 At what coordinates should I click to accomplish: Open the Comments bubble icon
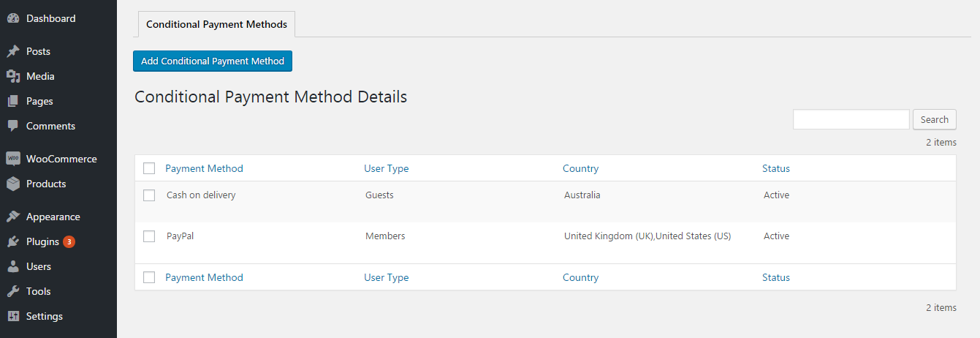pyautogui.click(x=12, y=126)
